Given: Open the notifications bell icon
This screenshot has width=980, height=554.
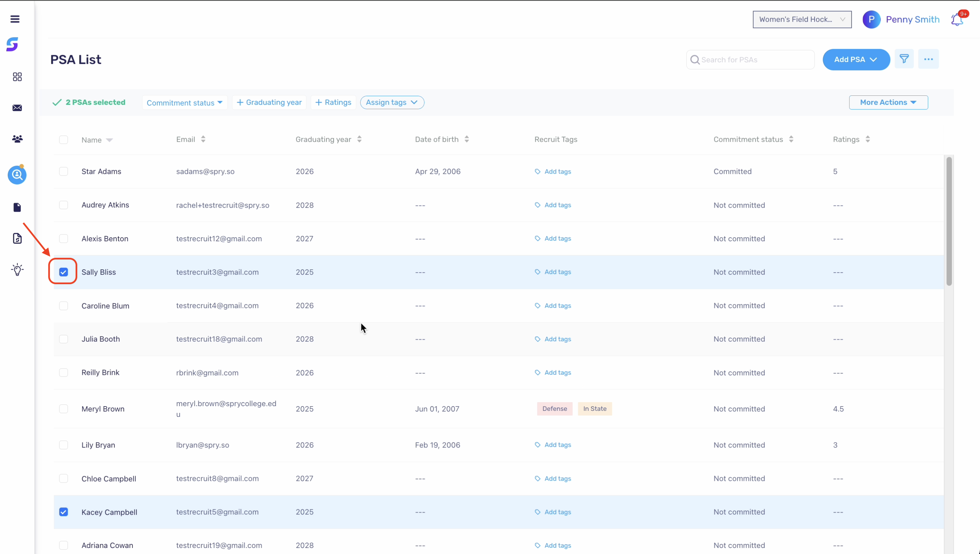Looking at the screenshot, I should coord(957,19).
